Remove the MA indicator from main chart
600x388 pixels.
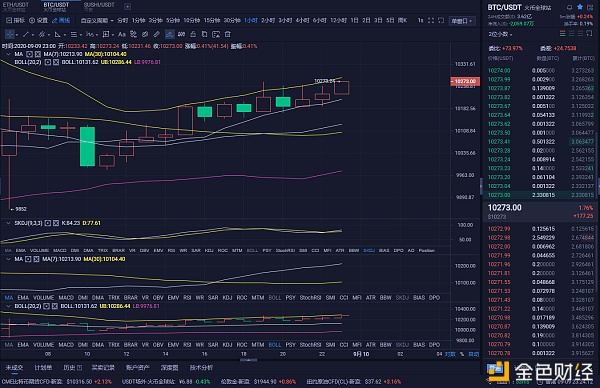(38, 54)
